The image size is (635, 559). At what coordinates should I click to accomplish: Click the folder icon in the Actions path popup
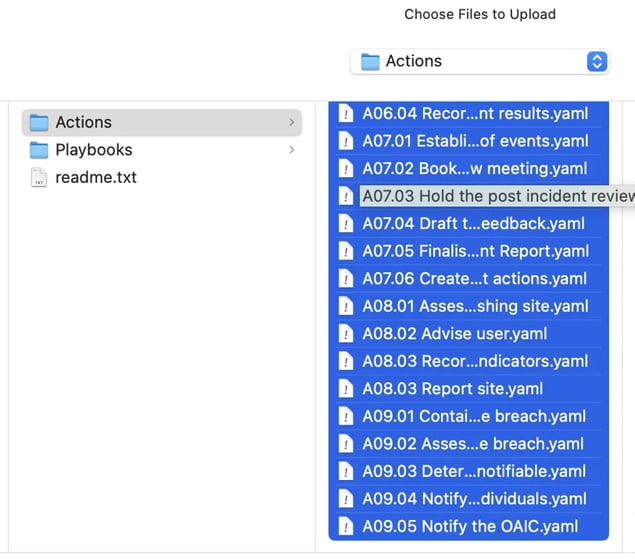[x=370, y=62]
